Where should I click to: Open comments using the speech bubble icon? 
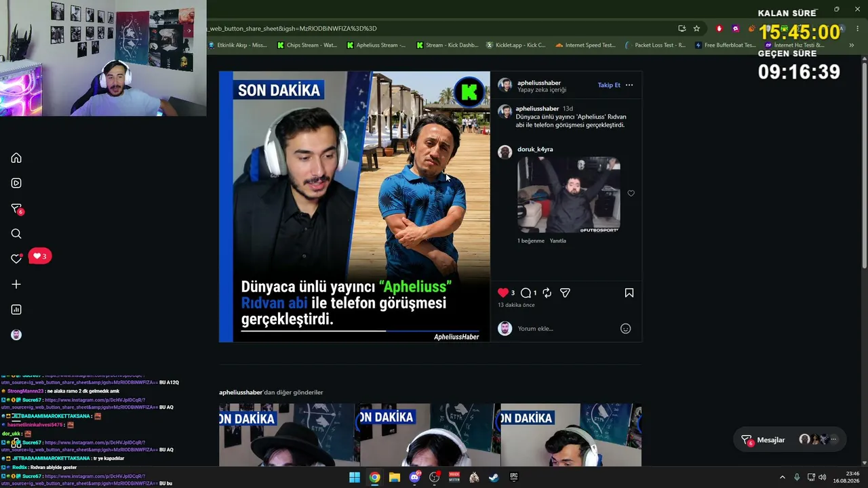point(526,293)
